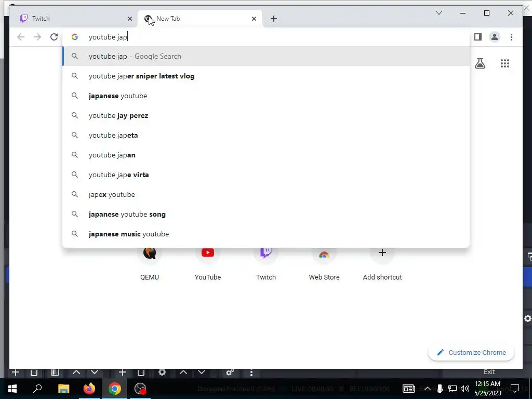532x399 pixels.
Task: Select the 'japex youtube' suggestion
Action: pyautogui.click(x=266, y=194)
